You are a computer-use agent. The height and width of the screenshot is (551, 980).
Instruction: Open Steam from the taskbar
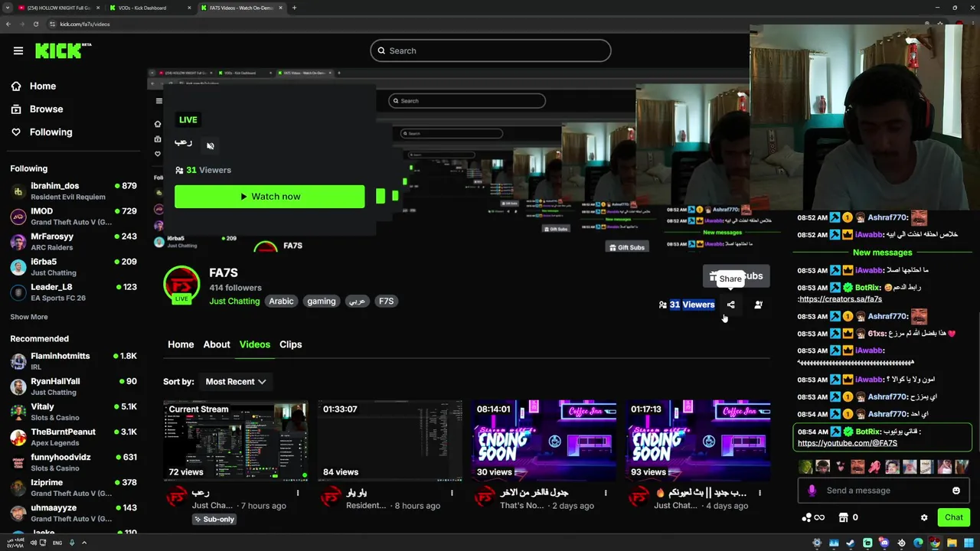point(851,543)
